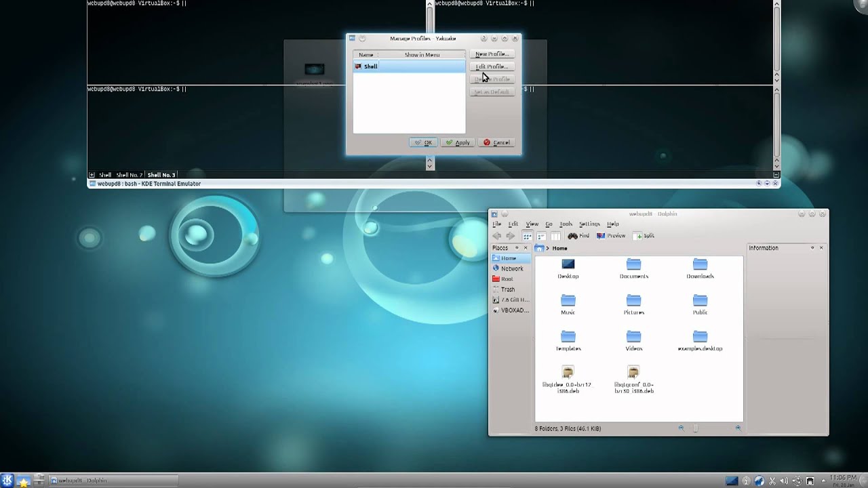Click the volume icon in system tray

click(x=785, y=481)
